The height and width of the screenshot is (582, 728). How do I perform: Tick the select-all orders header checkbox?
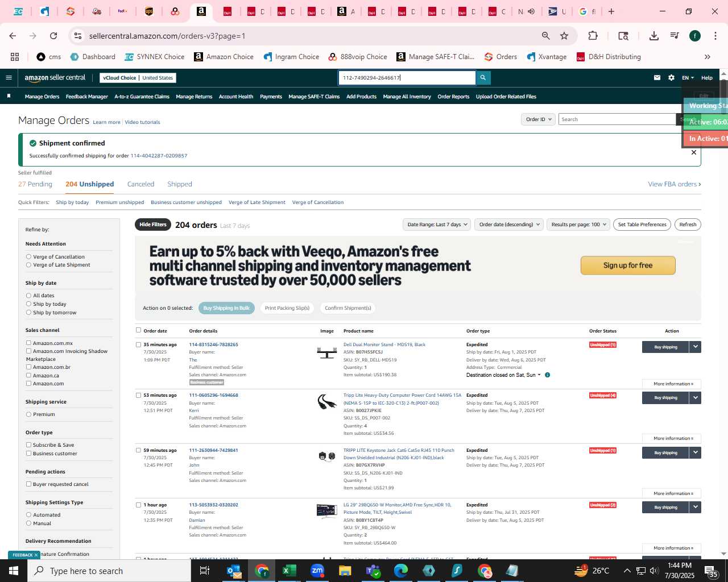click(138, 330)
